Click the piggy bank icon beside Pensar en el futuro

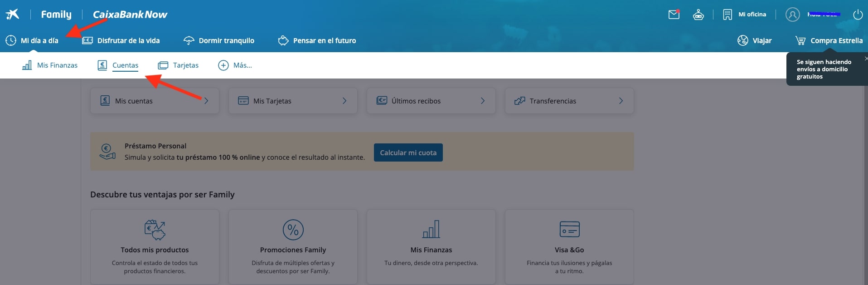[x=283, y=40]
